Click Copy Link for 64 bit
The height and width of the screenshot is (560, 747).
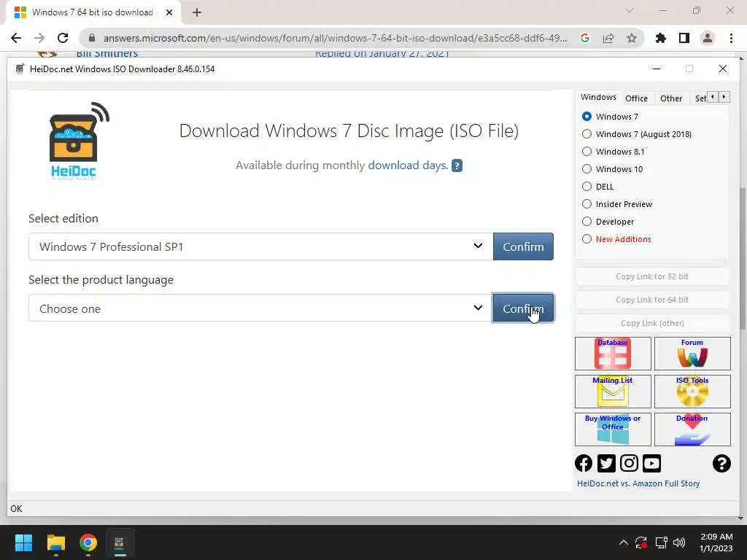(x=652, y=300)
